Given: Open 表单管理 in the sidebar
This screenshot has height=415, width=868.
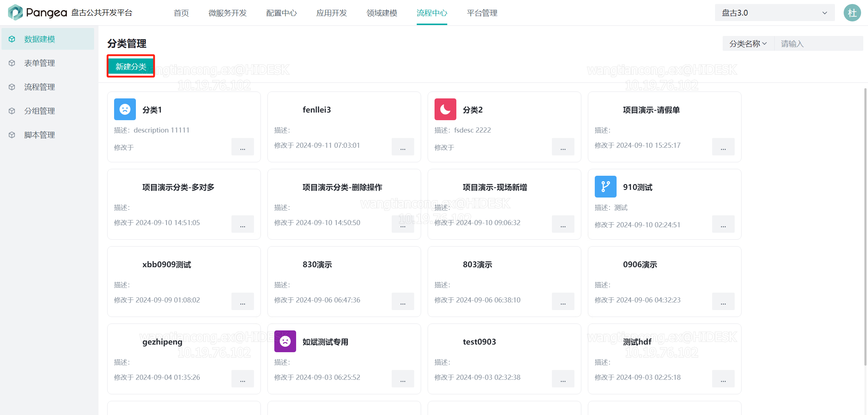Looking at the screenshot, I should point(48,63).
